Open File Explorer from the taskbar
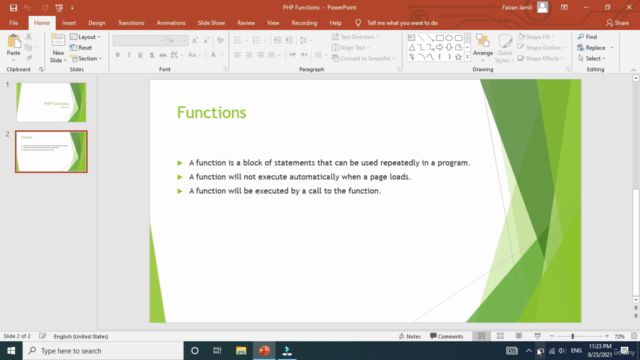 click(241, 351)
